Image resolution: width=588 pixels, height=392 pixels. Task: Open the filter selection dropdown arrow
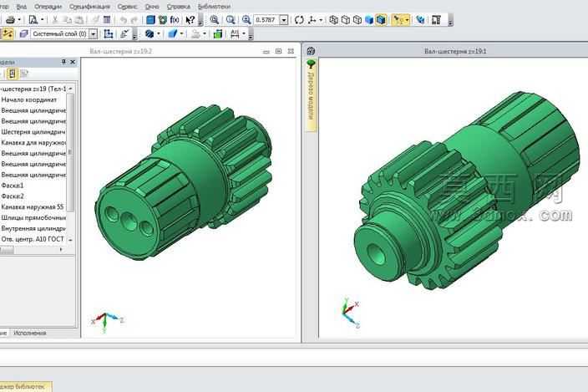(x=407, y=20)
